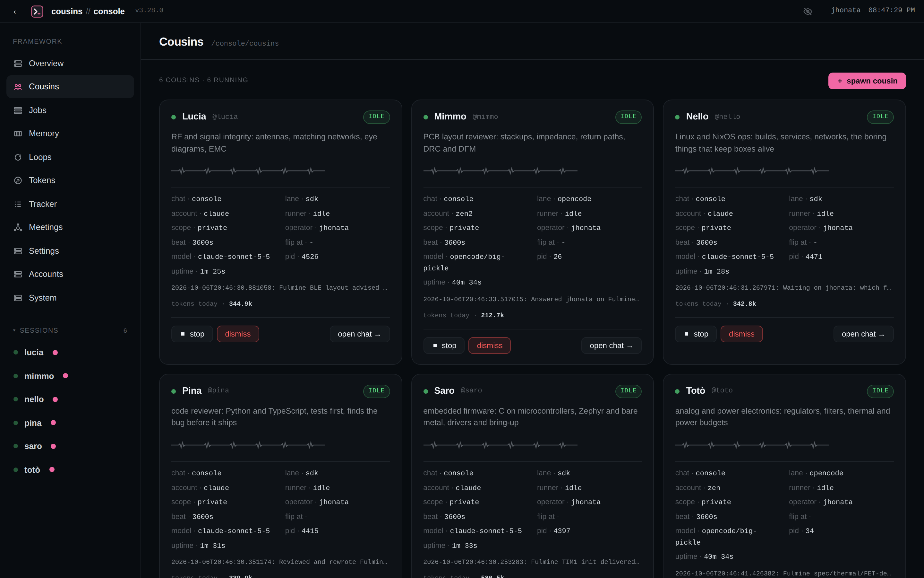The height and width of the screenshot is (578, 924).
Task: Go back using the left chevron arrow
Action: point(15,12)
